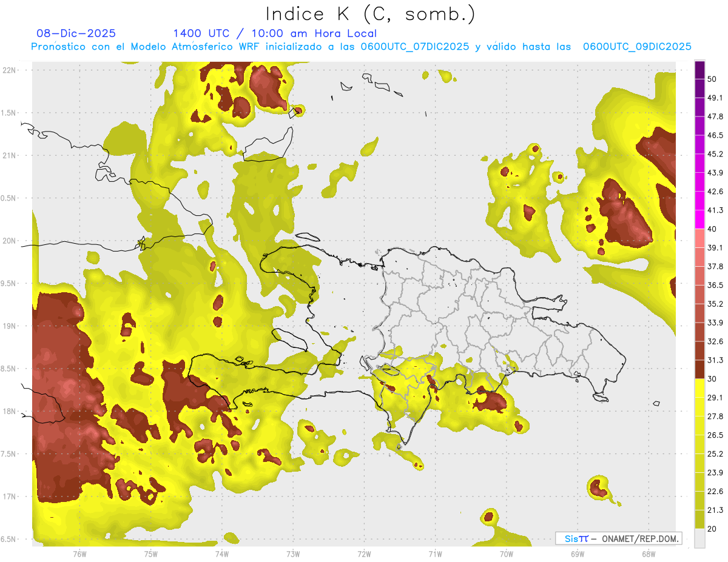728x562 pixels.
Task: Click the '71W' longitude label
Action: (x=435, y=554)
